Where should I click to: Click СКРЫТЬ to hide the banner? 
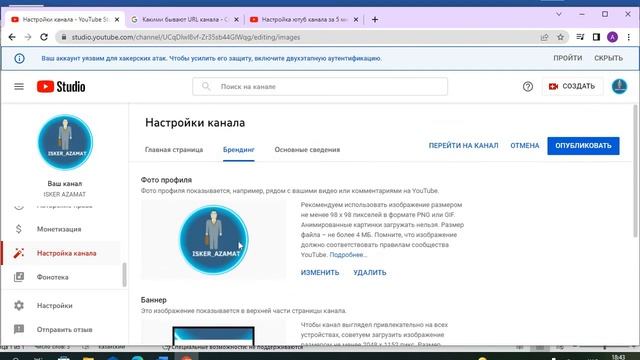click(x=608, y=58)
